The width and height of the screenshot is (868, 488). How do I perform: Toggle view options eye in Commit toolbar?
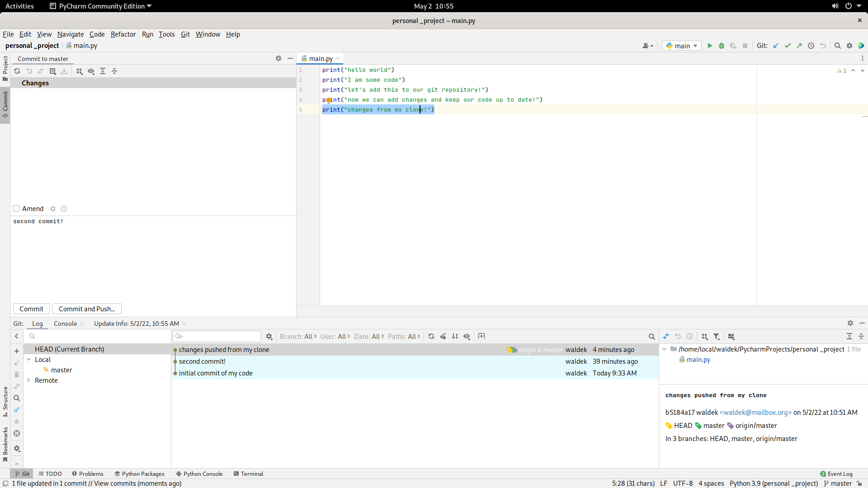(91, 71)
